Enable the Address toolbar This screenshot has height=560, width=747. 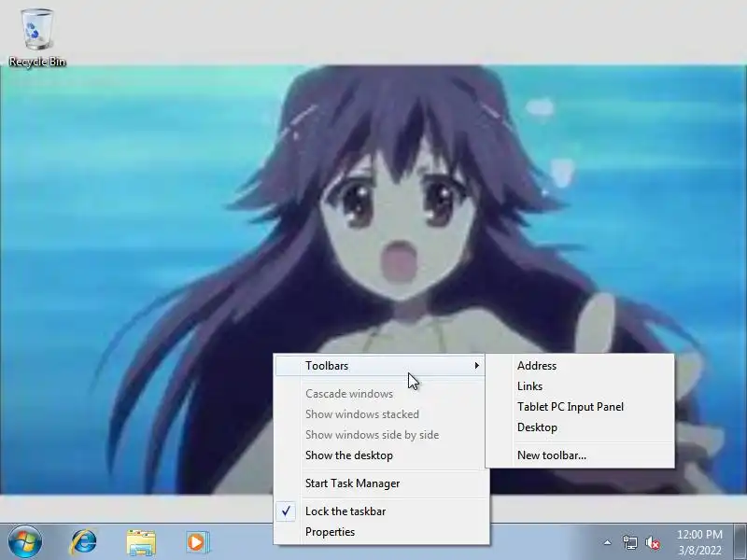[x=580, y=366]
